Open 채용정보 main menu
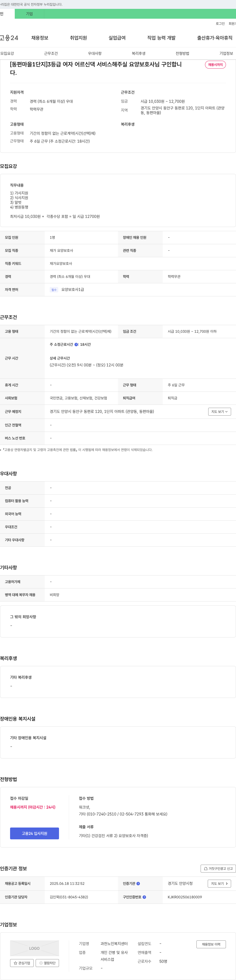236x980 pixels. (x=40, y=38)
